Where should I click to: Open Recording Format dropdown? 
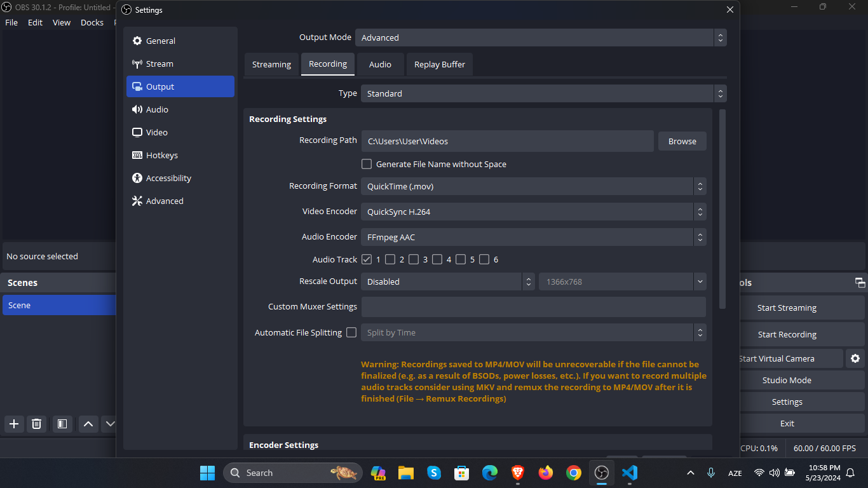533,186
